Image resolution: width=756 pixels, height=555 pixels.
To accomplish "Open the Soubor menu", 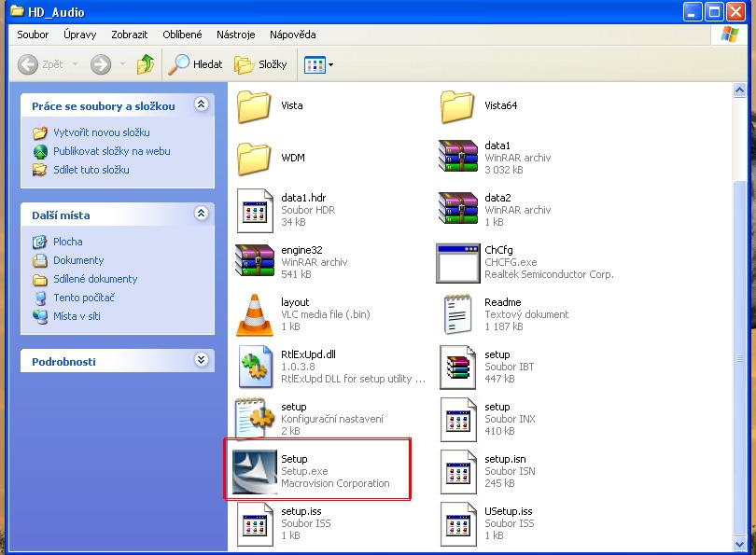I will [33, 35].
